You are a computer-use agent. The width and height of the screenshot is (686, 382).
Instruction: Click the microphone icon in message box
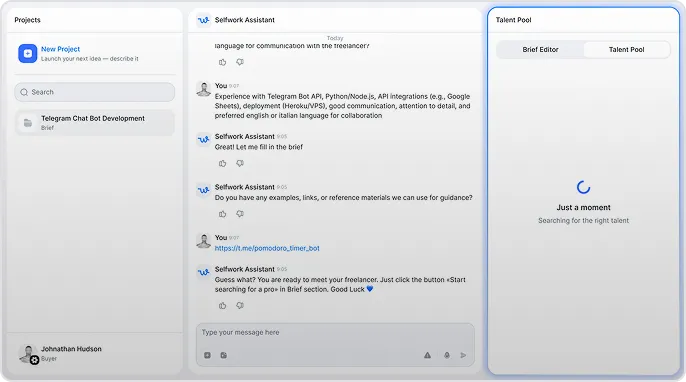pyautogui.click(x=447, y=355)
